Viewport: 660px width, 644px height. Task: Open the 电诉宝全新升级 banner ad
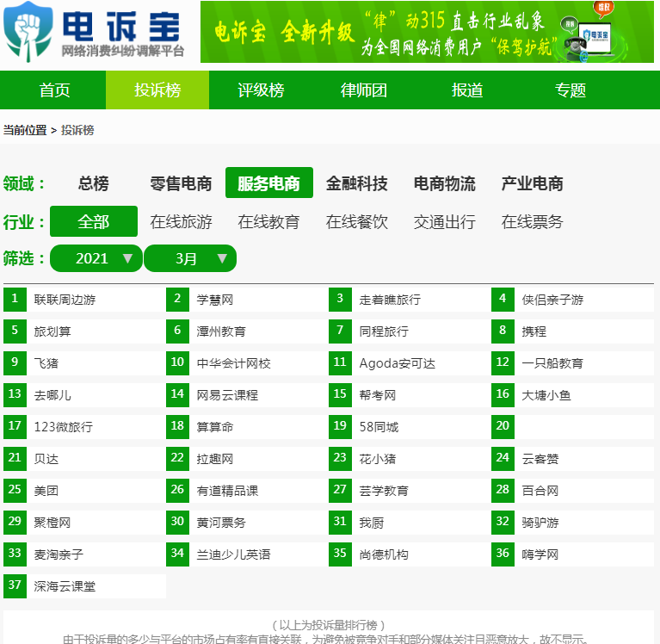[427, 32]
